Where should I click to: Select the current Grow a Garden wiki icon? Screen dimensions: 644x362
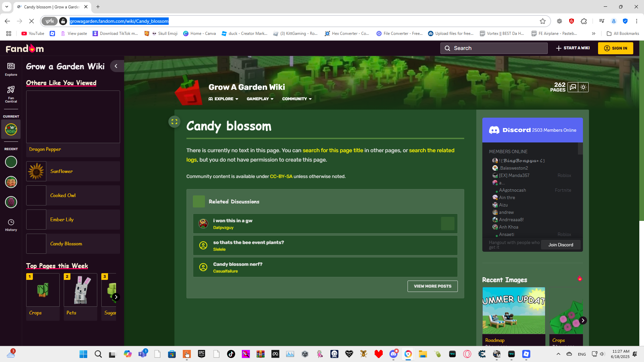coord(11,129)
